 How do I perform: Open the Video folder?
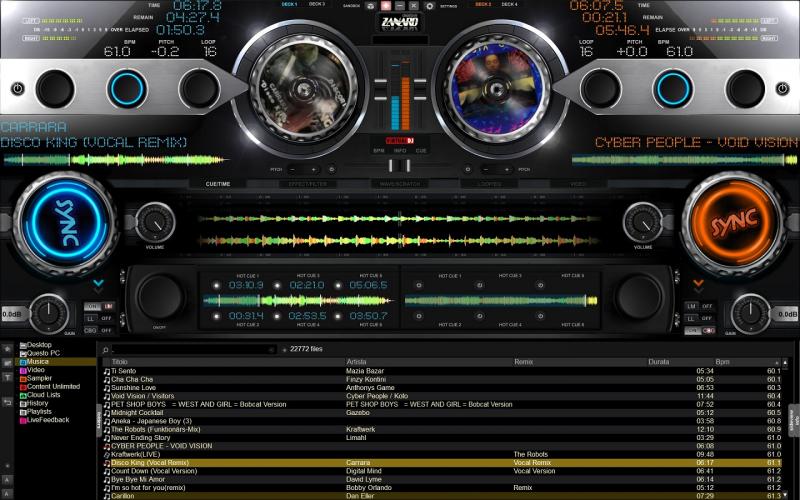[36, 370]
